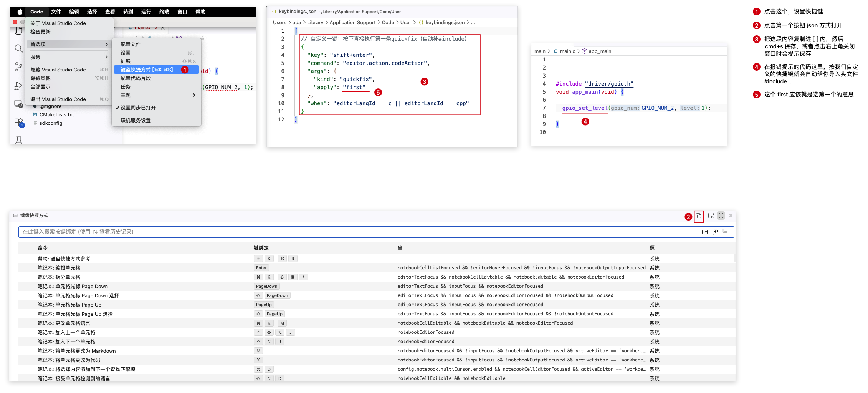Open the Application Support breadcrumb dropdown

tap(352, 23)
